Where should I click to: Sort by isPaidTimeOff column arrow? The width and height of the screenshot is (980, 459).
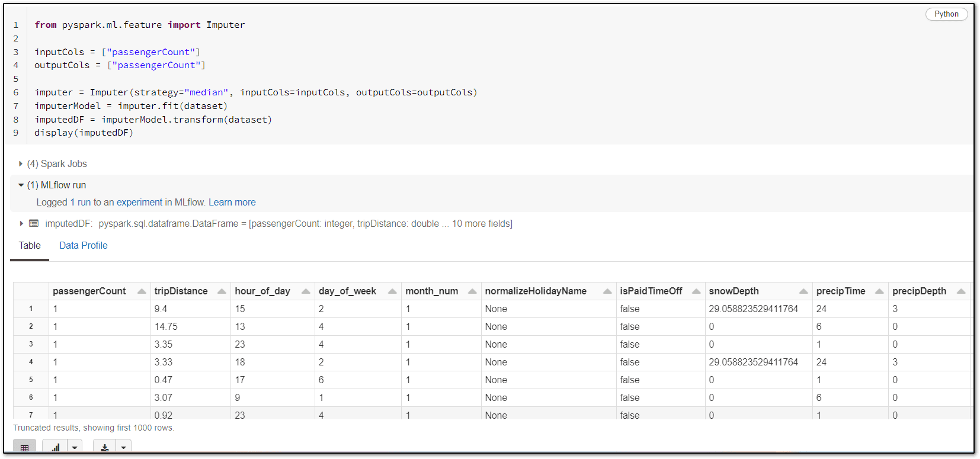point(696,291)
